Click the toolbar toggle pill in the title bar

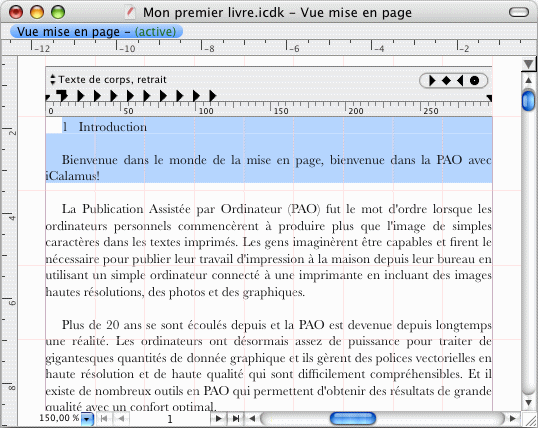tap(519, 12)
